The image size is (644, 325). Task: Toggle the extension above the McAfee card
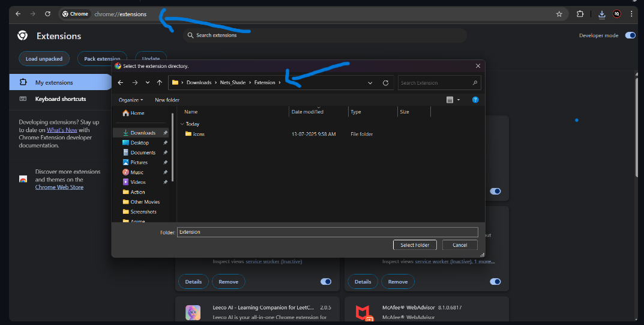495,282
